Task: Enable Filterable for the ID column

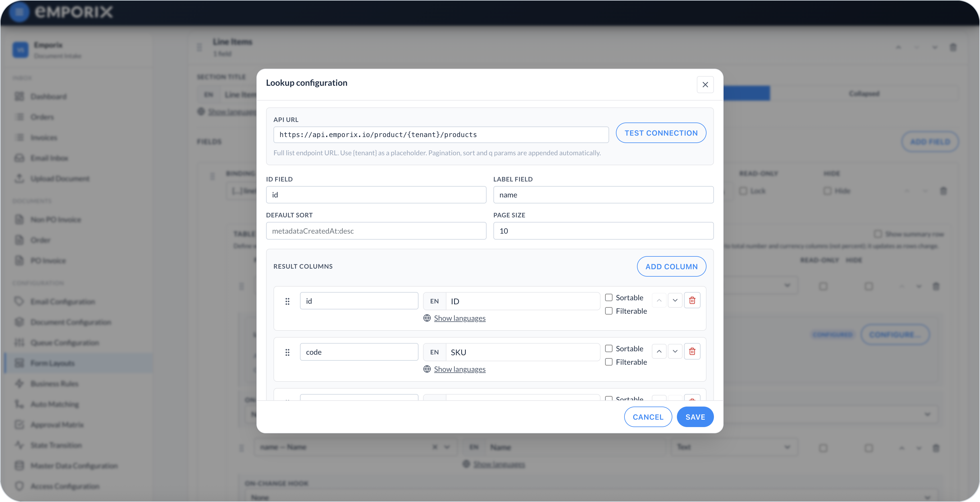Action: coord(609,311)
